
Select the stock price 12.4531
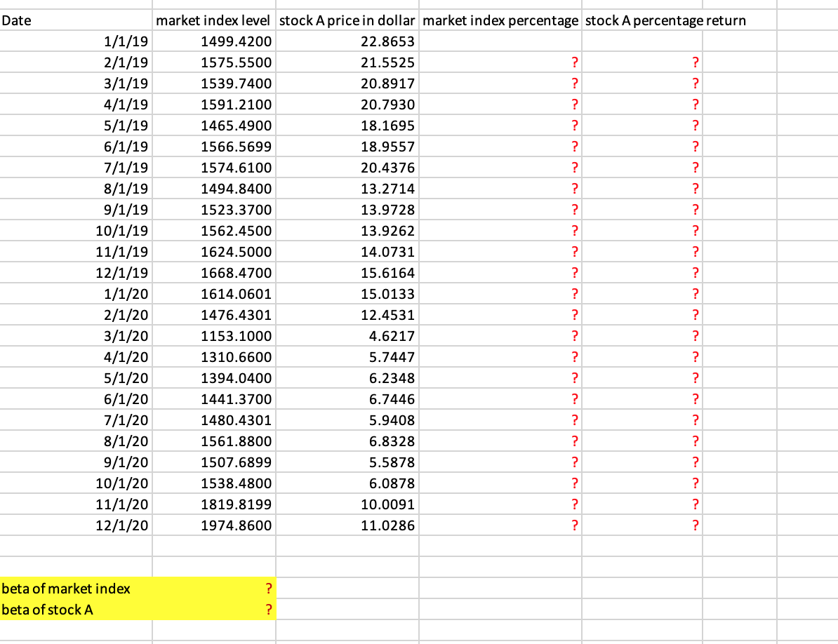[347, 315]
